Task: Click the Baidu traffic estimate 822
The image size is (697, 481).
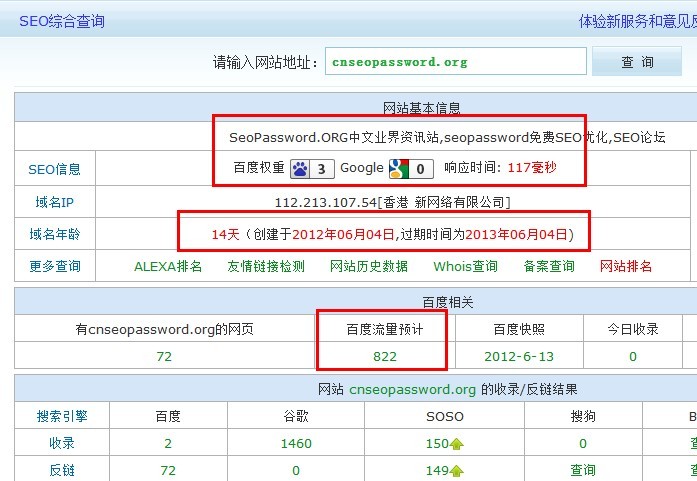Action: tap(385, 357)
